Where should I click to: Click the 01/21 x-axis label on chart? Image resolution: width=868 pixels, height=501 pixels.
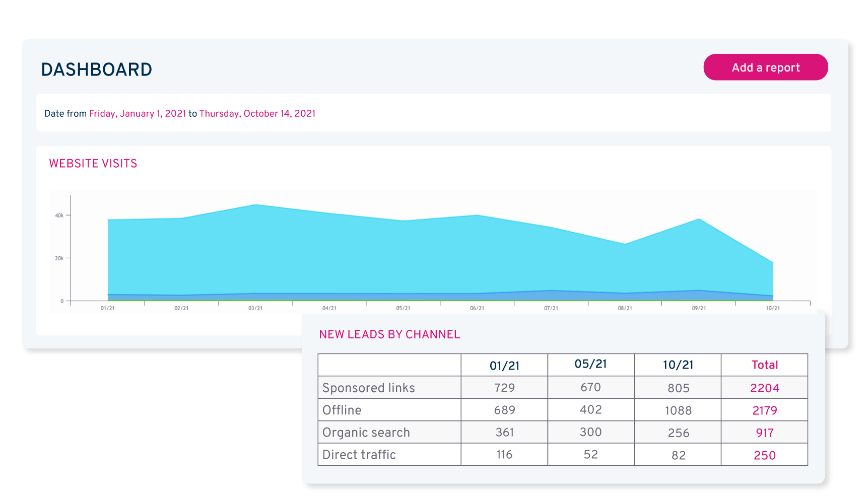108,308
